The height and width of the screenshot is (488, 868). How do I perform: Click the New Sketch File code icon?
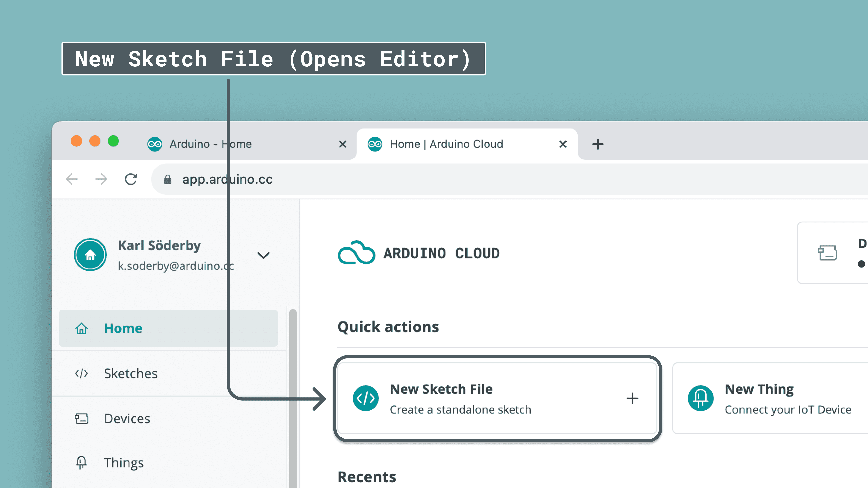366,398
